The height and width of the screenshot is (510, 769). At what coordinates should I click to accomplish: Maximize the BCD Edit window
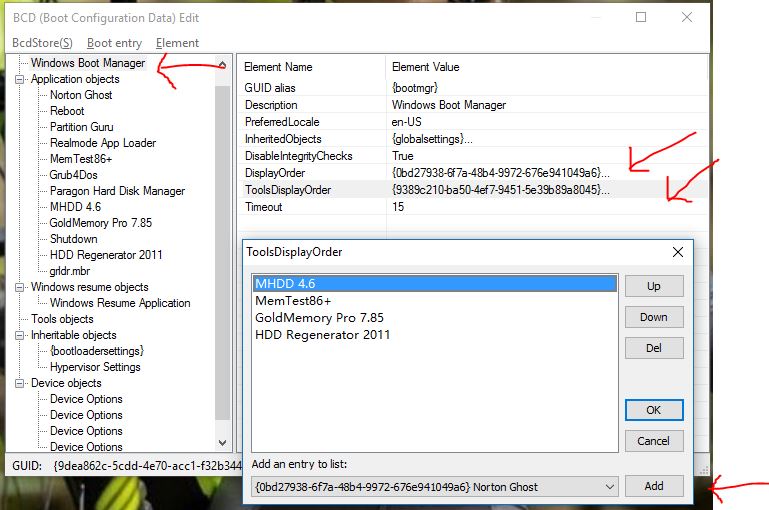click(641, 18)
